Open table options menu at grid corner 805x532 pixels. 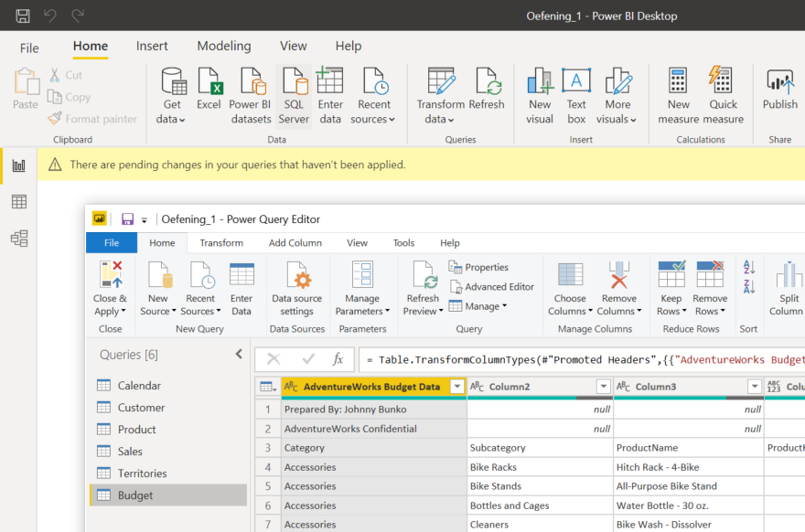coord(268,387)
